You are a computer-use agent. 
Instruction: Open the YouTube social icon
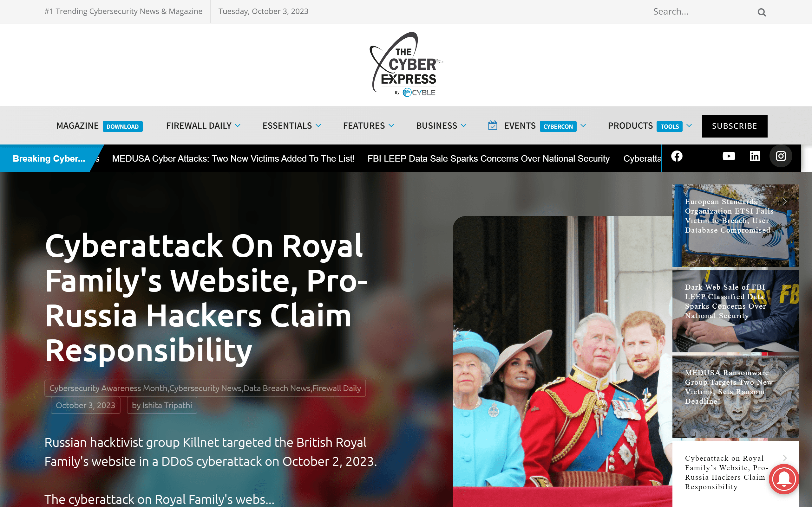(x=729, y=156)
